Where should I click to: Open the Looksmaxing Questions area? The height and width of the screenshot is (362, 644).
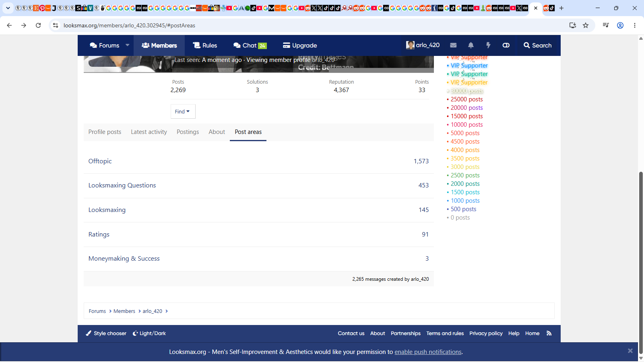tap(122, 185)
